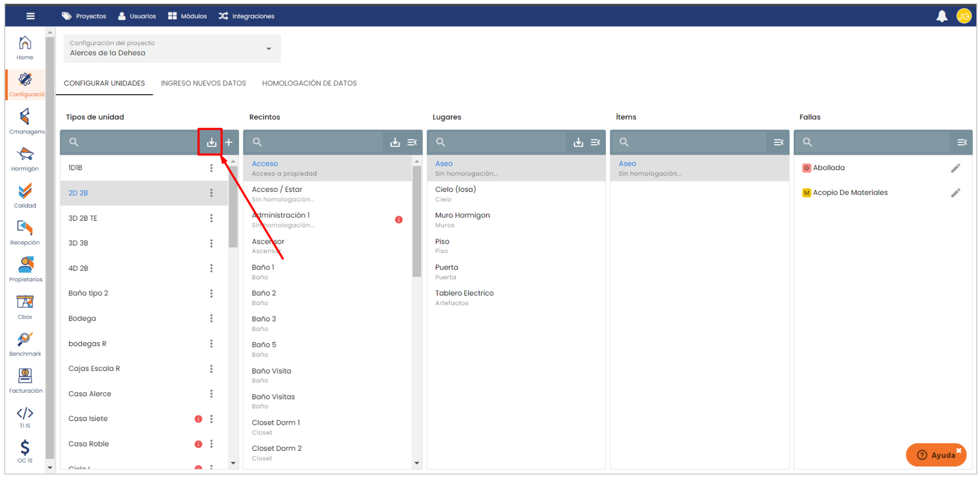The width and height of the screenshot is (980, 478).
Task: Open the Calidad sidebar module
Action: click(25, 196)
